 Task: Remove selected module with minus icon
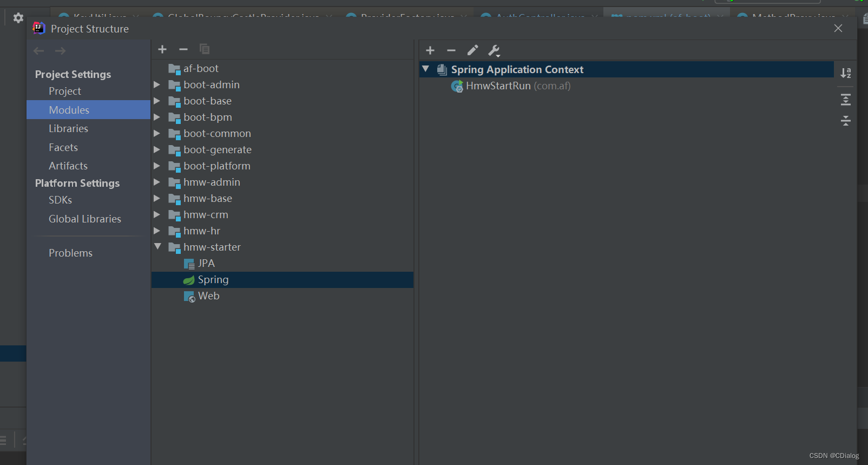click(x=183, y=49)
